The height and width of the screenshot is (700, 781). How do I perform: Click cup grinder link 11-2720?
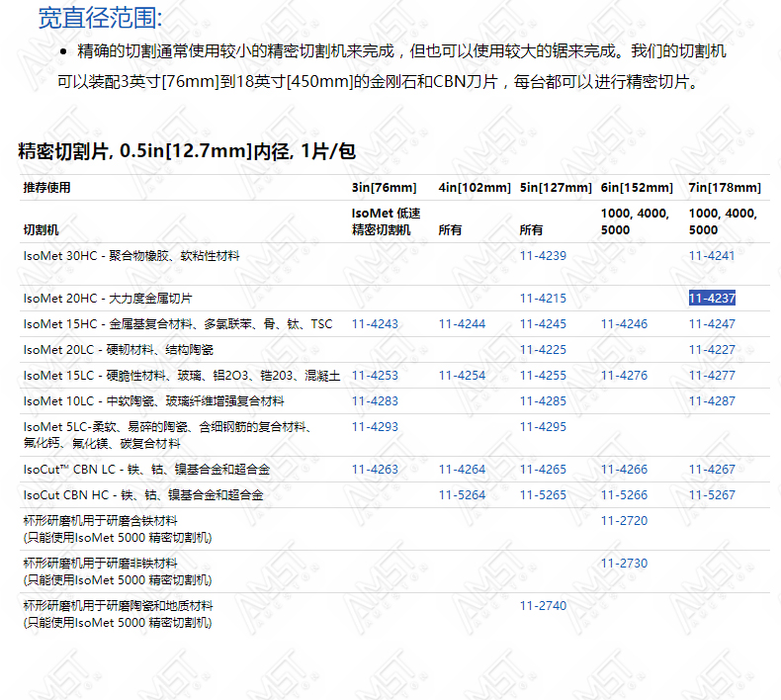click(x=624, y=521)
